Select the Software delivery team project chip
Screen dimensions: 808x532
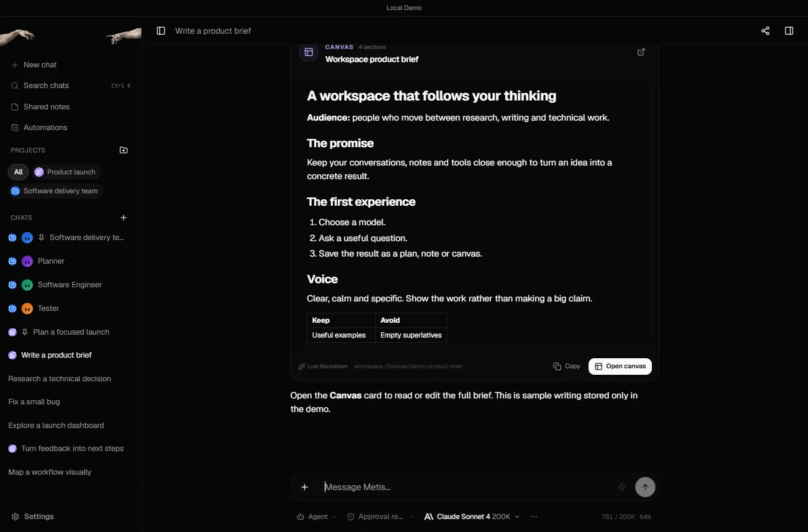56,191
